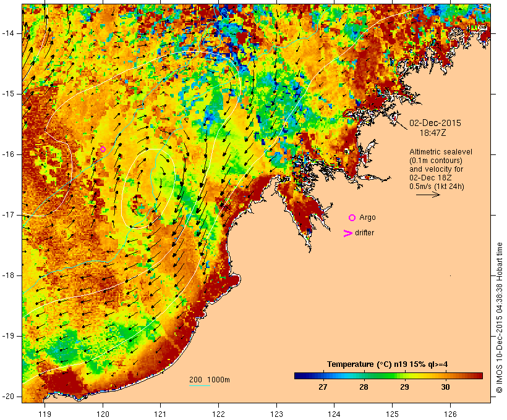Screen dimensions: 507x420
Task: Click the '0.5m/s (1kt 24h)' text
Action: [437, 187]
